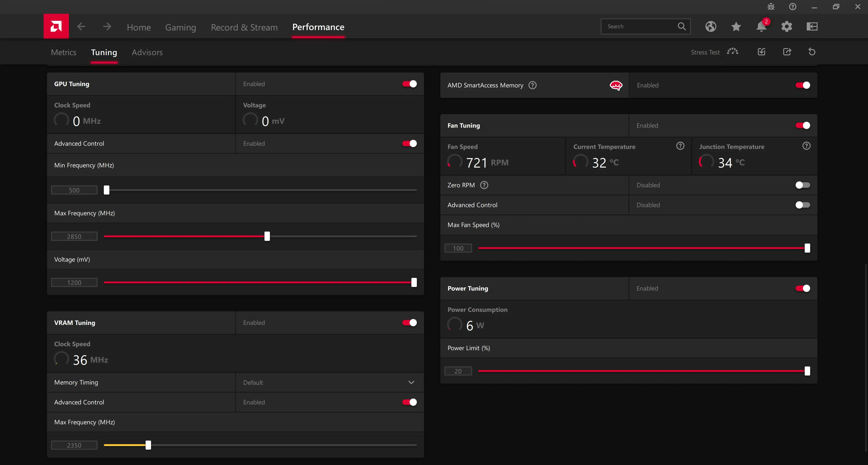Click the GPU Min Frequency slider handle
868x465 pixels.
pos(106,190)
